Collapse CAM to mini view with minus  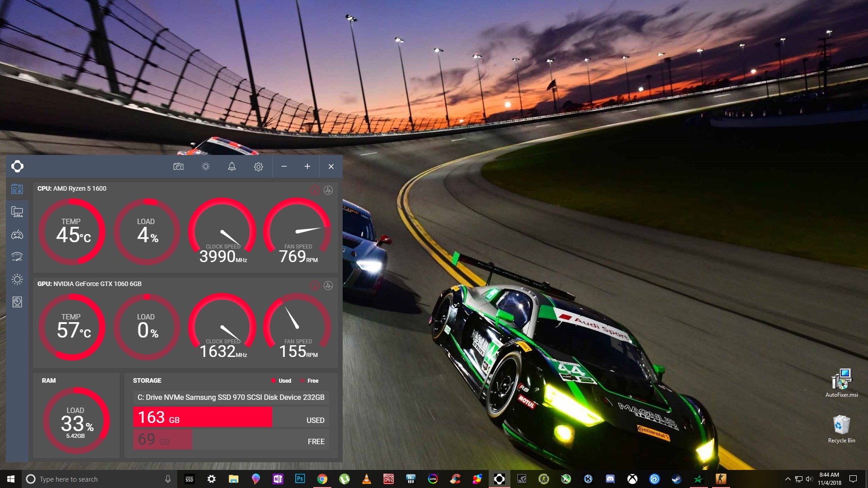[x=284, y=167]
